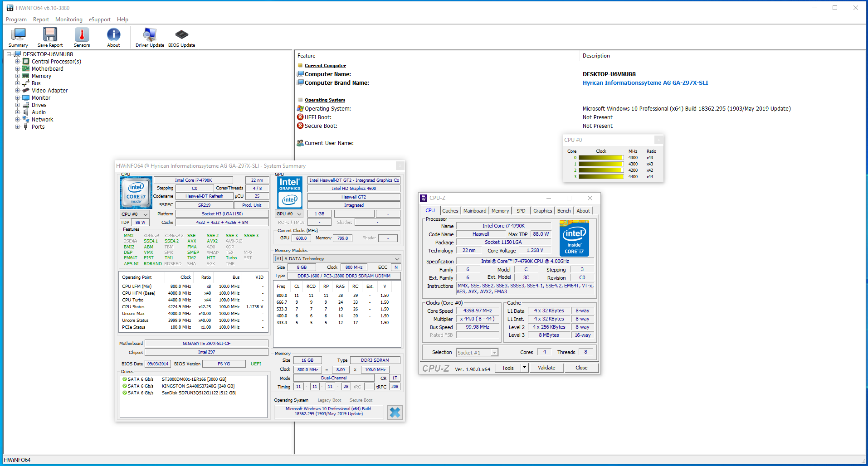Click the Validate button in CPU-Z

[x=546, y=368]
